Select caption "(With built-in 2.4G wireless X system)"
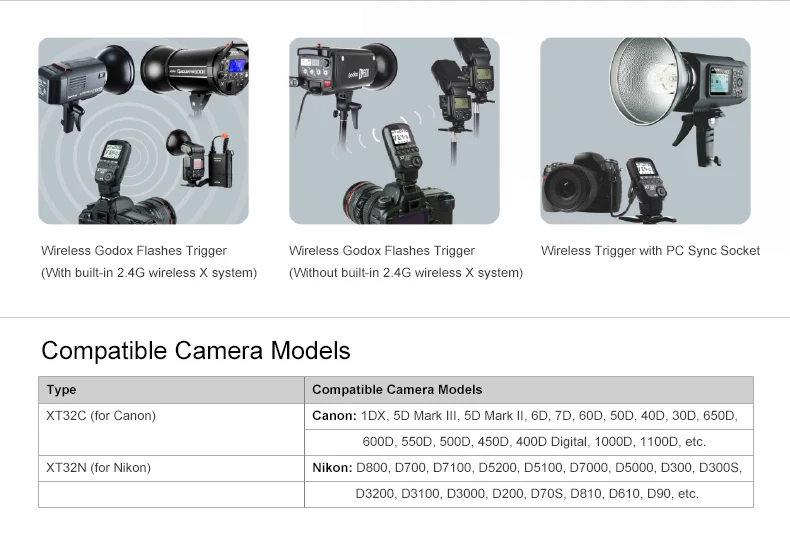 [149, 272]
